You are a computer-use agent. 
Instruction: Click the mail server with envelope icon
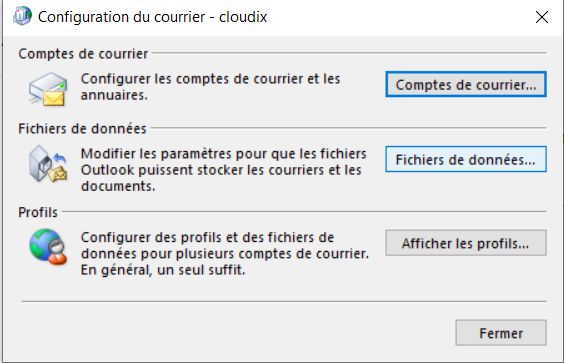48,89
